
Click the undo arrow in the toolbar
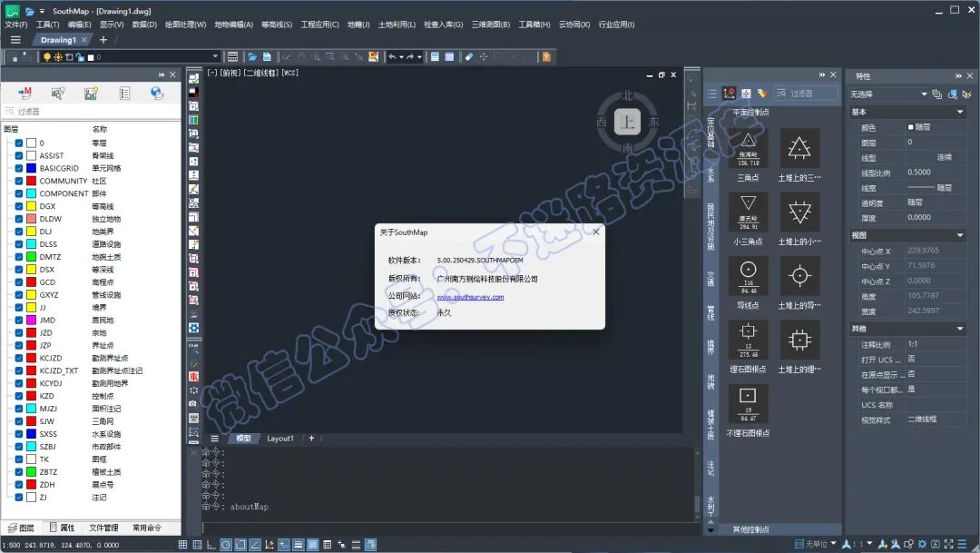pyautogui.click(x=393, y=57)
